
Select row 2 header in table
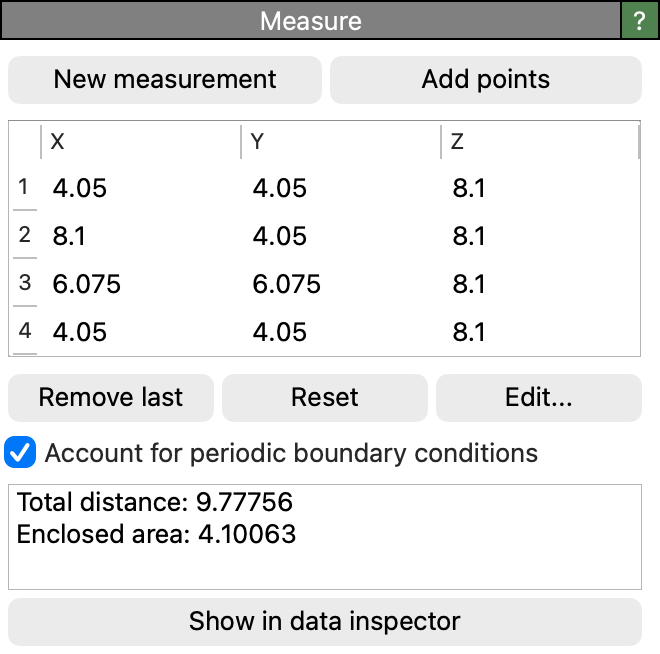pyautogui.click(x=24, y=235)
